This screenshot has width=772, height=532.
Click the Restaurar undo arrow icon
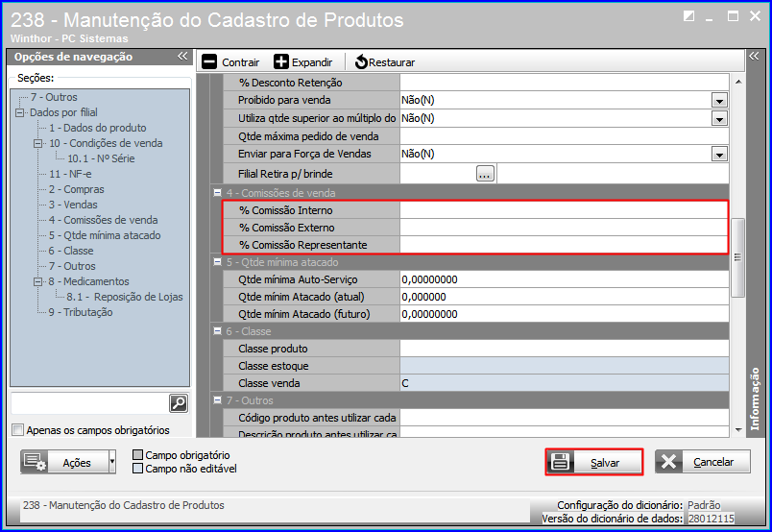[361, 62]
